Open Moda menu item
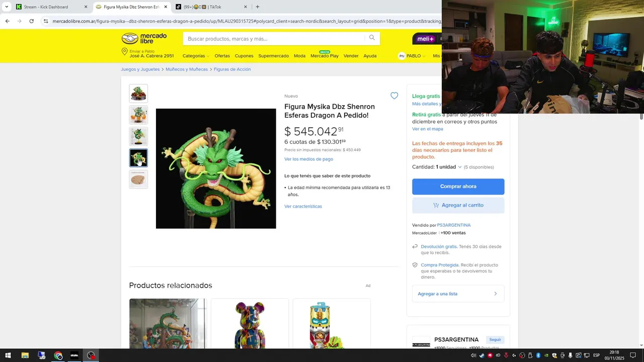644x362 pixels. pos(299,56)
